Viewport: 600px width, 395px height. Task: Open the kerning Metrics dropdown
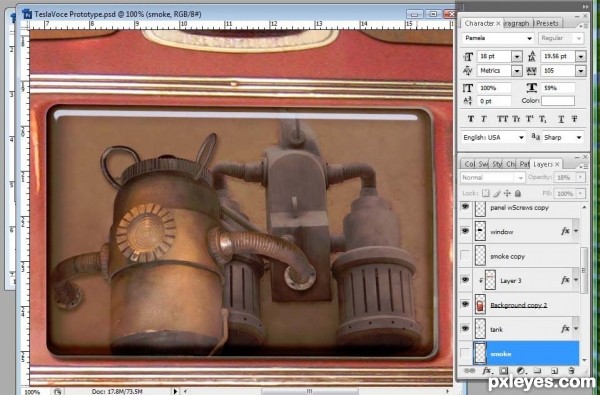517,71
